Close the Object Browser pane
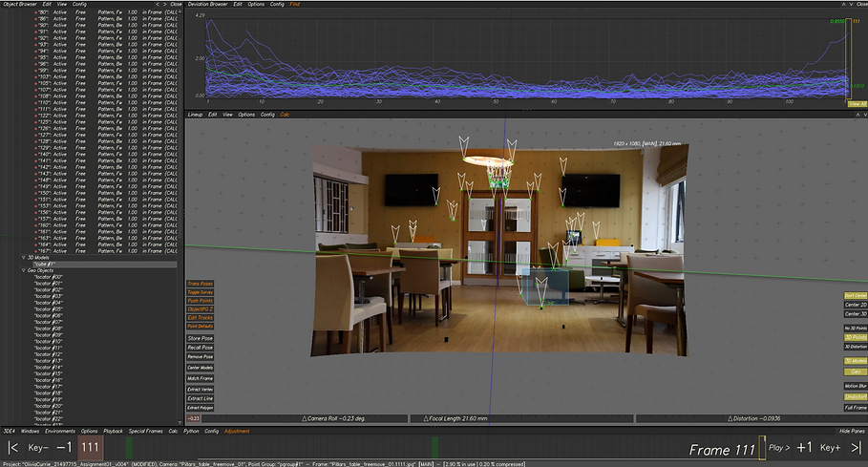Image resolution: width=868 pixels, height=467 pixels. pyautogui.click(x=176, y=4)
